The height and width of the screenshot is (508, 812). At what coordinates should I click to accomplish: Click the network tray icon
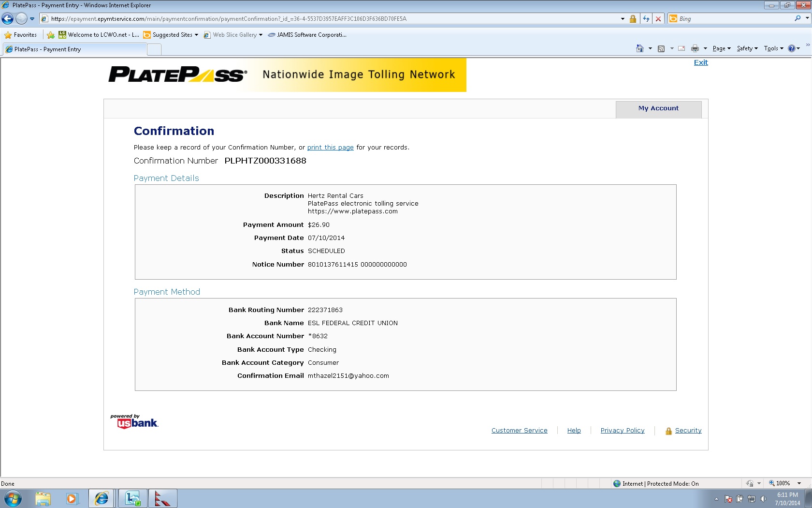click(x=751, y=499)
